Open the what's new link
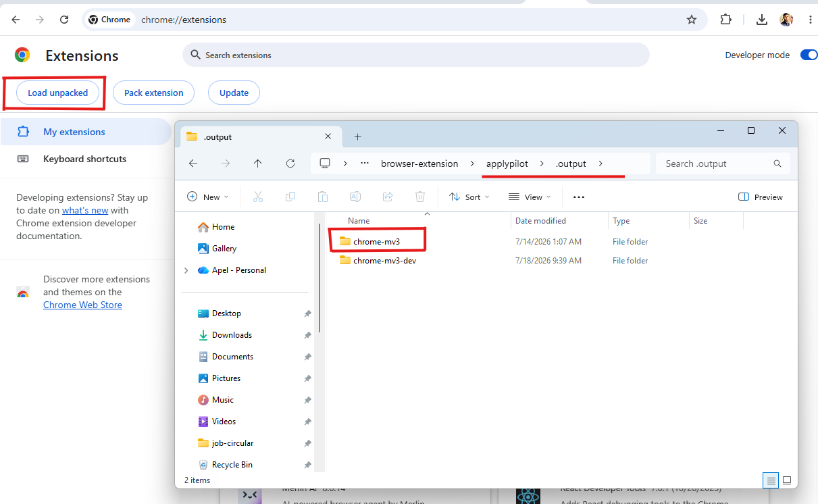Viewport: 818px width, 504px height. point(85,210)
